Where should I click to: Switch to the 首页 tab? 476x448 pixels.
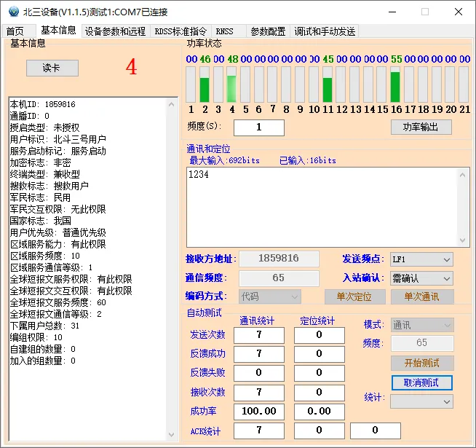pyautogui.click(x=15, y=31)
